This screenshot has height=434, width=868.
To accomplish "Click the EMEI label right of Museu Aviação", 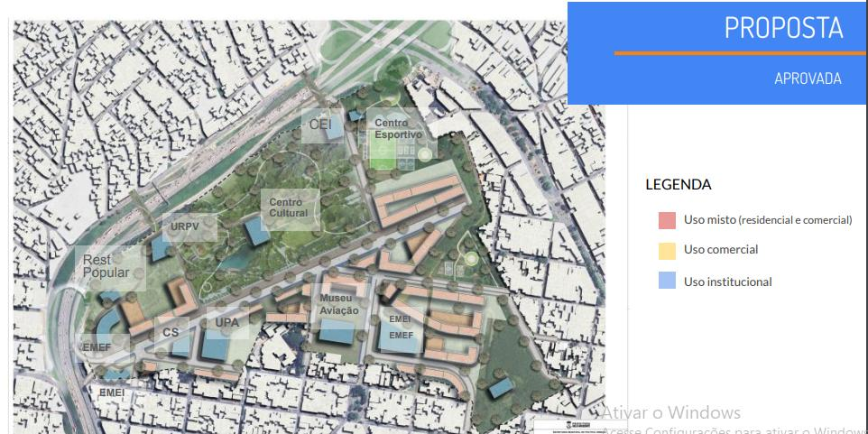I will pyautogui.click(x=400, y=319).
